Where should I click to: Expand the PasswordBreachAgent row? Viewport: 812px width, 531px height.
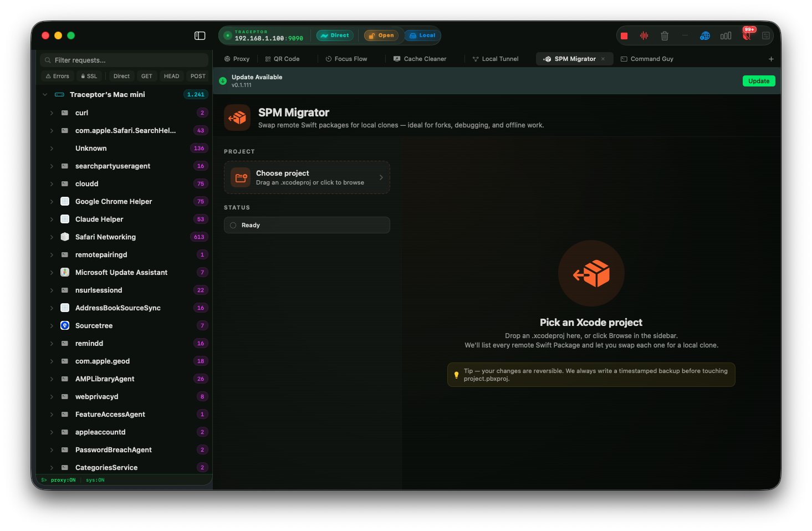[x=52, y=450]
